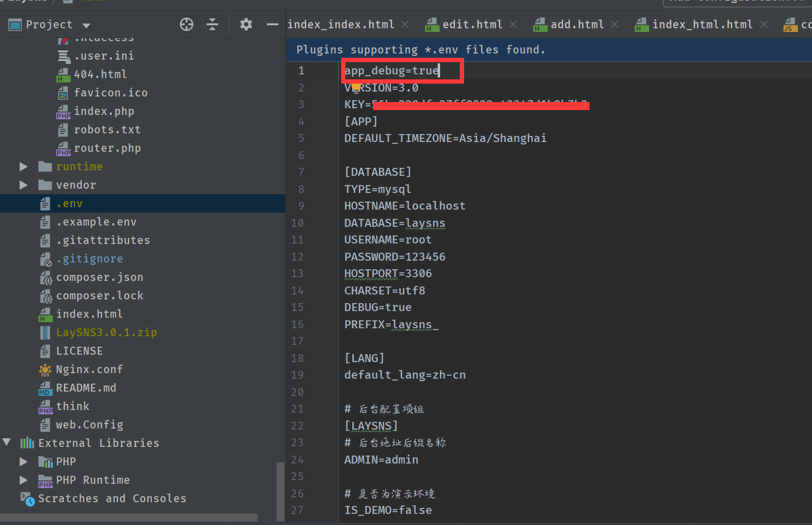Place cursor on app_debug=true line
Viewport: 812px width, 525px height.
(x=392, y=71)
